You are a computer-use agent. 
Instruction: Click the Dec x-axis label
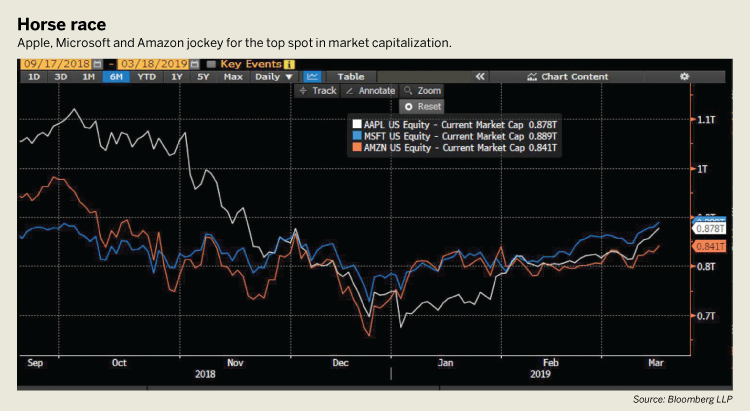pyautogui.click(x=341, y=363)
